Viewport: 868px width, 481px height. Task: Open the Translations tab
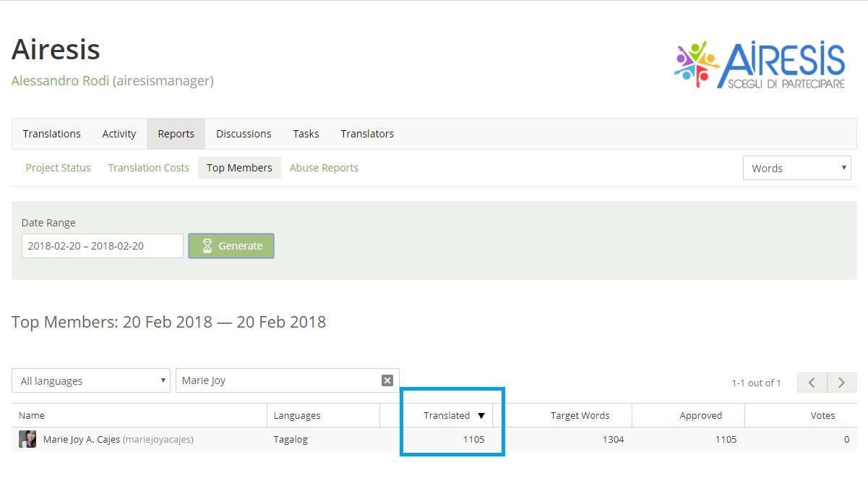(51, 134)
